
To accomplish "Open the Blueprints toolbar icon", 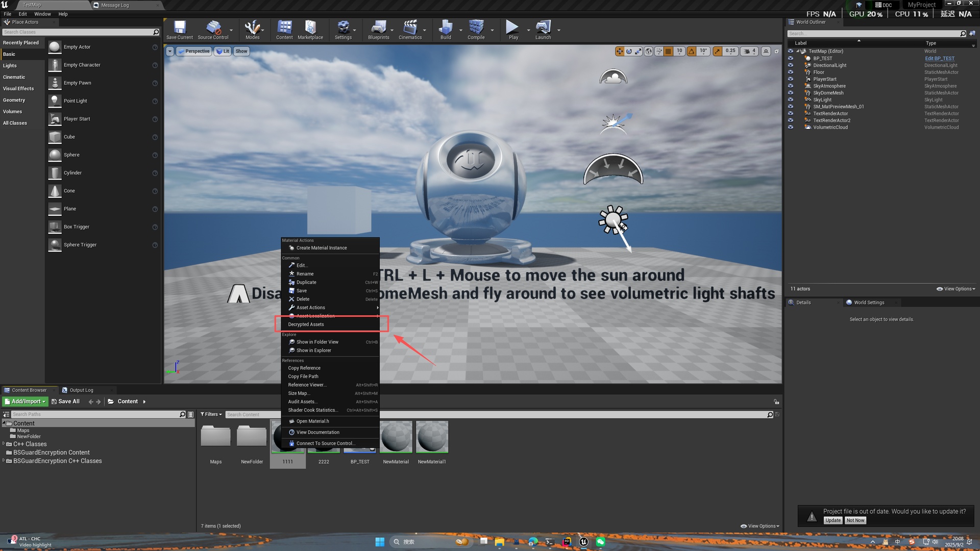I will 378,30.
